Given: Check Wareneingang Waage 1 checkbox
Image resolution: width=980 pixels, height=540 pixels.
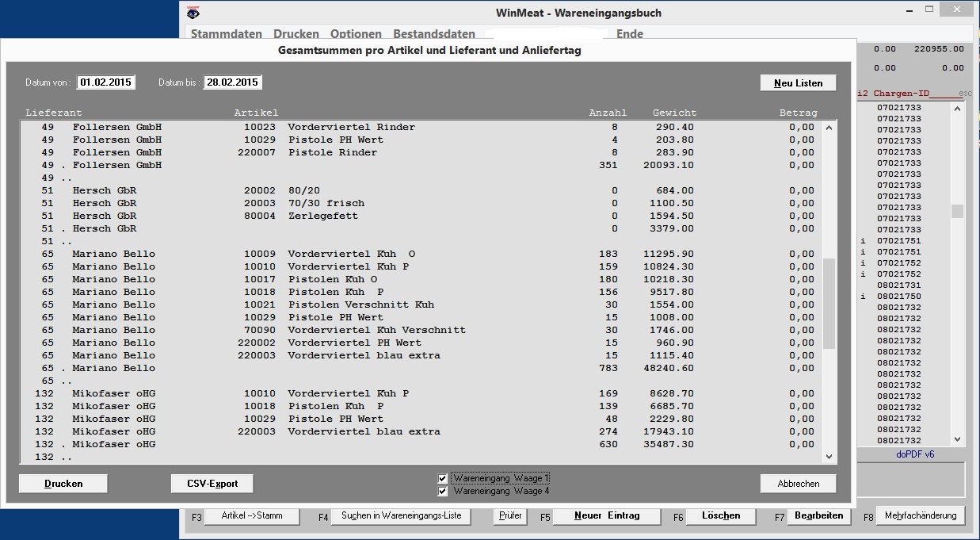Looking at the screenshot, I should (443, 479).
